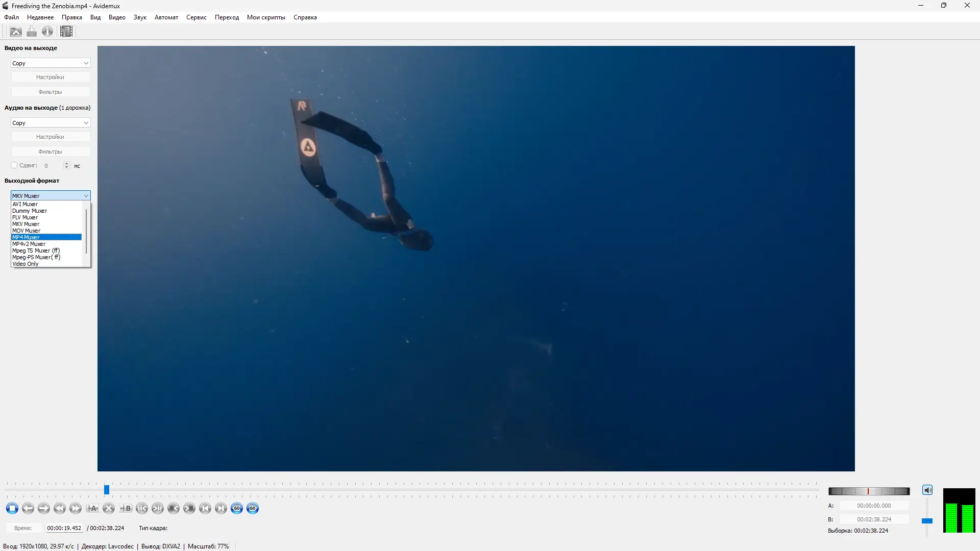Open the video filters filmstrip icon
The height and width of the screenshot is (551, 980).
click(x=66, y=32)
